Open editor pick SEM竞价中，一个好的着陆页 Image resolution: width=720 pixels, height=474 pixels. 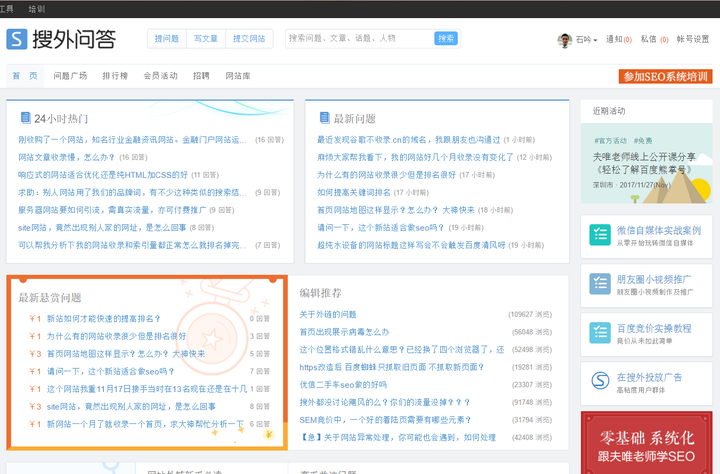coord(385,420)
